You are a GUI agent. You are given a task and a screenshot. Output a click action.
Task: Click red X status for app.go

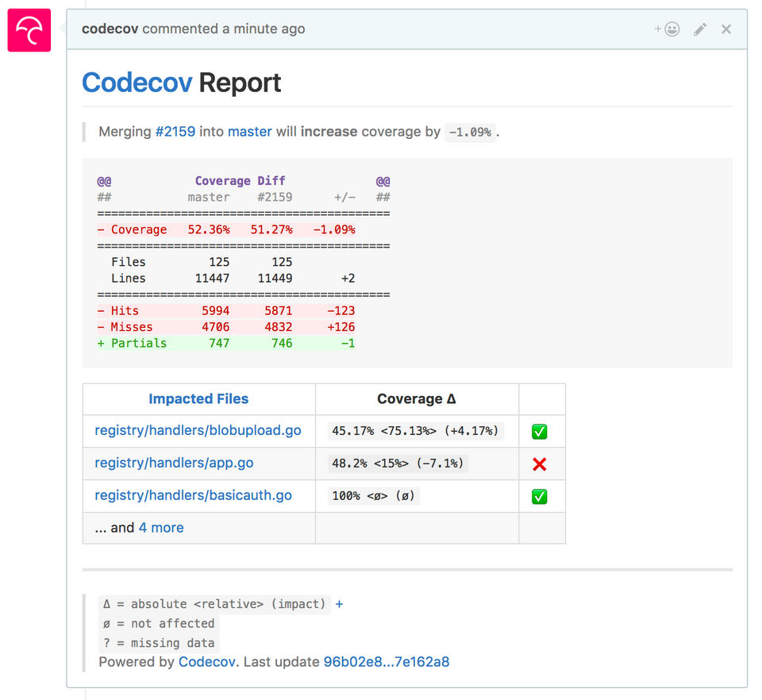tap(539, 464)
